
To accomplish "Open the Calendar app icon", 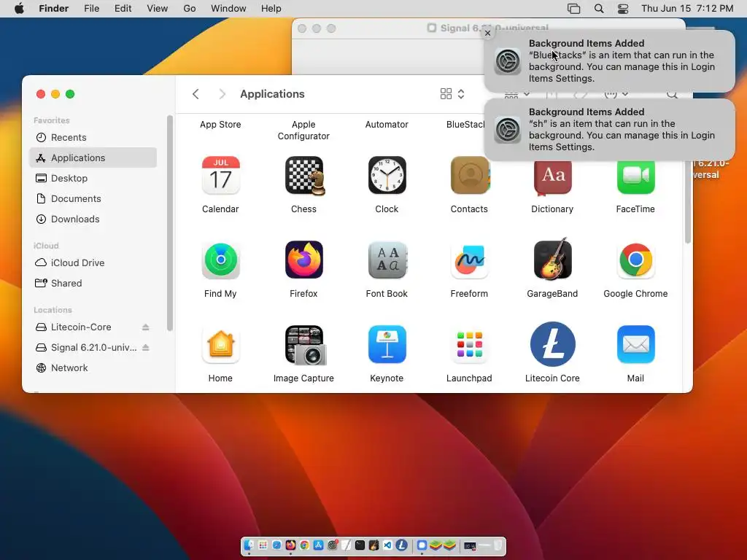I will (x=220, y=175).
